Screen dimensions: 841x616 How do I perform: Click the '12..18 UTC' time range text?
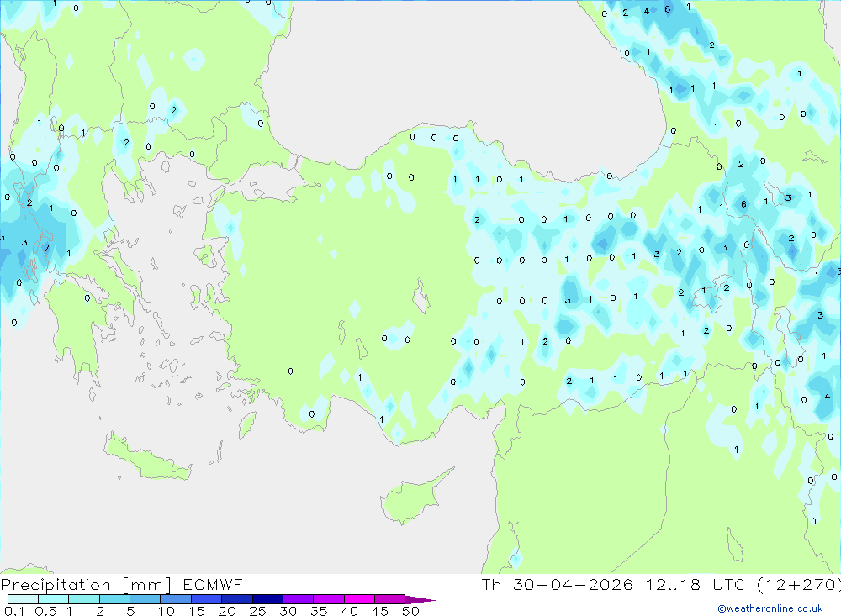tap(696, 585)
